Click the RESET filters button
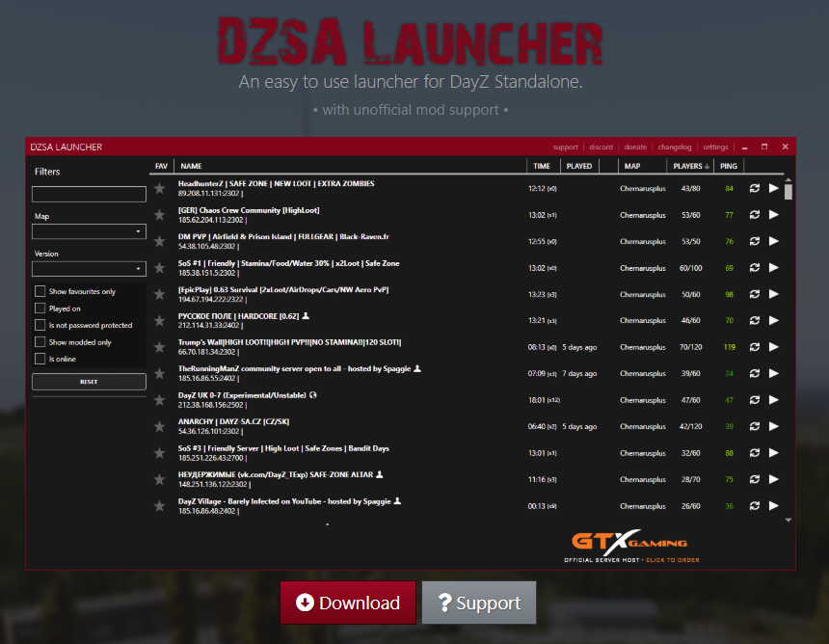This screenshot has width=829, height=644. [89, 381]
